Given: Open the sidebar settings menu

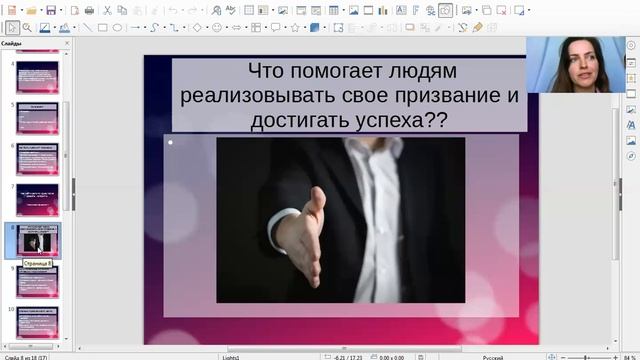Looking at the screenshot, I should pyautogui.click(x=631, y=46).
